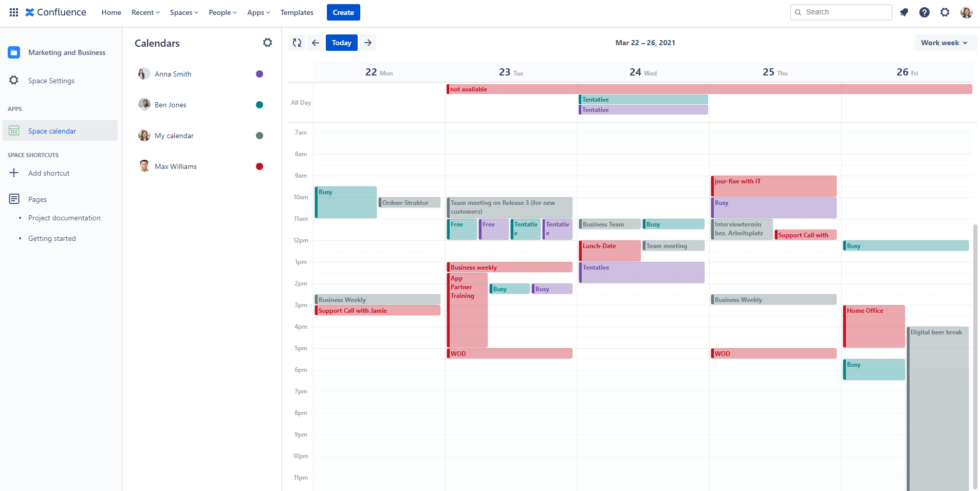Go to next week arrow
The height and width of the screenshot is (491, 980).
368,43
